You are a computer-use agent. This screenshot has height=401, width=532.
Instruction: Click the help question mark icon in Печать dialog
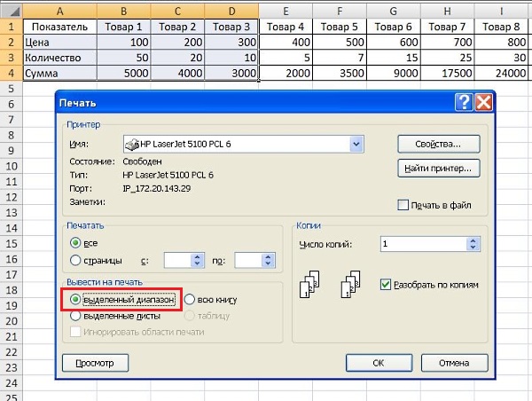462,101
